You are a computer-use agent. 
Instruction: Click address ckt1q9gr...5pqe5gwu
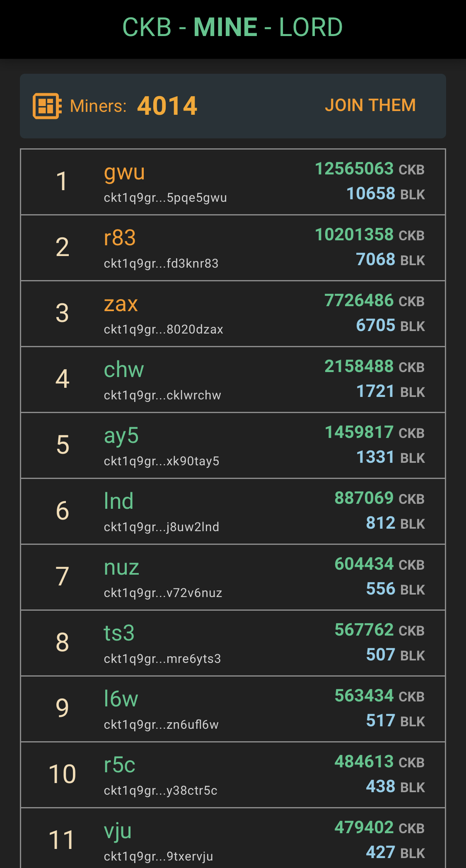(165, 198)
